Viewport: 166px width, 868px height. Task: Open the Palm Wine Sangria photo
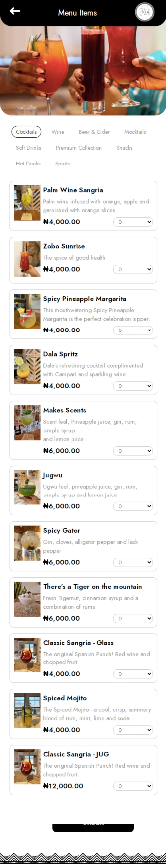[27, 203]
